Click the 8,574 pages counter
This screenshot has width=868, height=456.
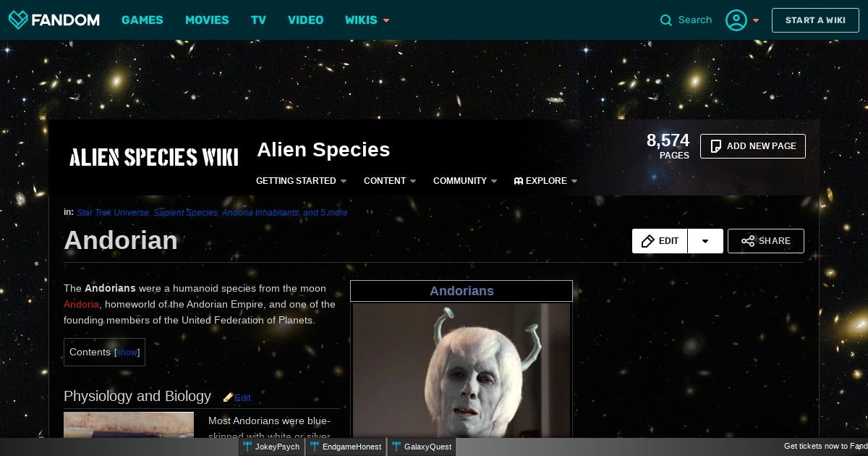pyautogui.click(x=668, y=145)
